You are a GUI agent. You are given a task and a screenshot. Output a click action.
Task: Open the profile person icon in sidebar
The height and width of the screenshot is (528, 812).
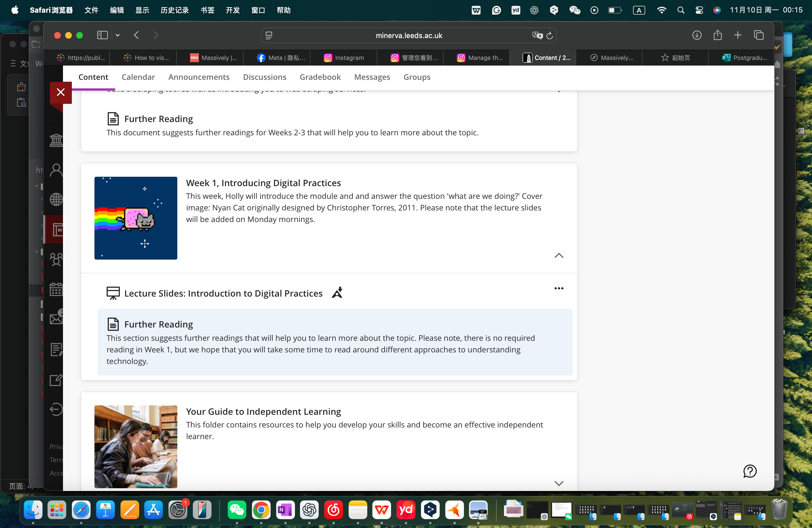(56, 170)
